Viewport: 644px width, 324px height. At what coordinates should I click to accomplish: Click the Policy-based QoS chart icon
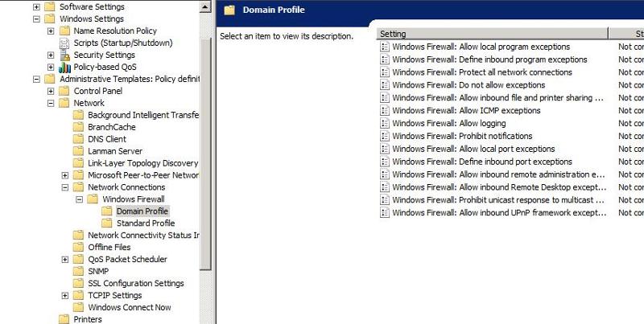point(64,68)
